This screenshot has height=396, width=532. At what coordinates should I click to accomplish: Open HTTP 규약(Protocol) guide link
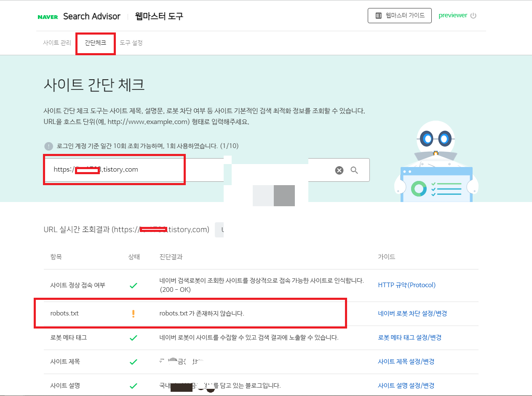click(407, 285)
